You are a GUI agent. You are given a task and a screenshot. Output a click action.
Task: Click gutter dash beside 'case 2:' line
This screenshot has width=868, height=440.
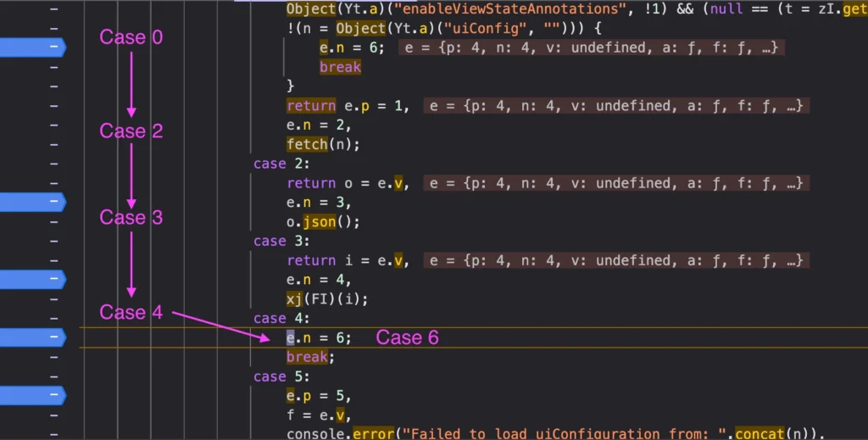click(x=53, y=164)
